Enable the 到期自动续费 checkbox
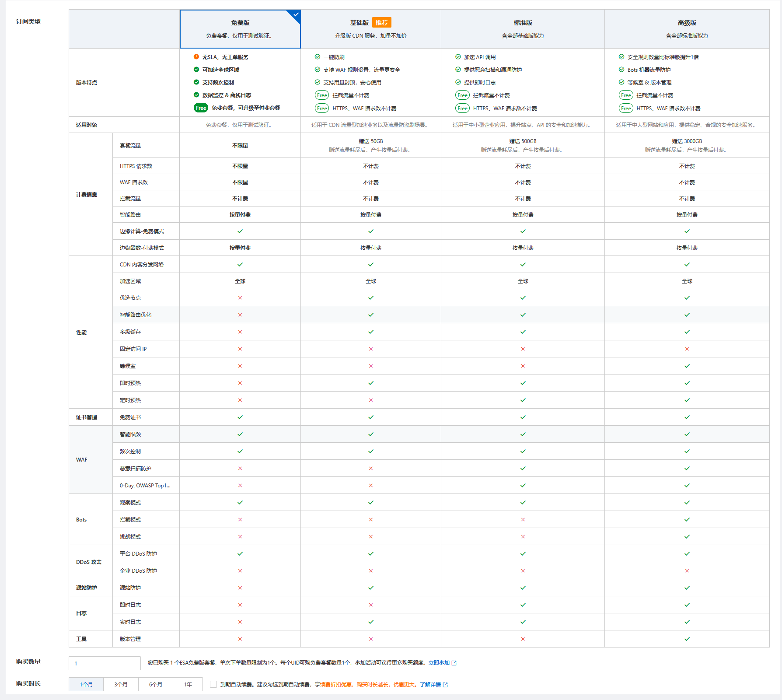 213,684
